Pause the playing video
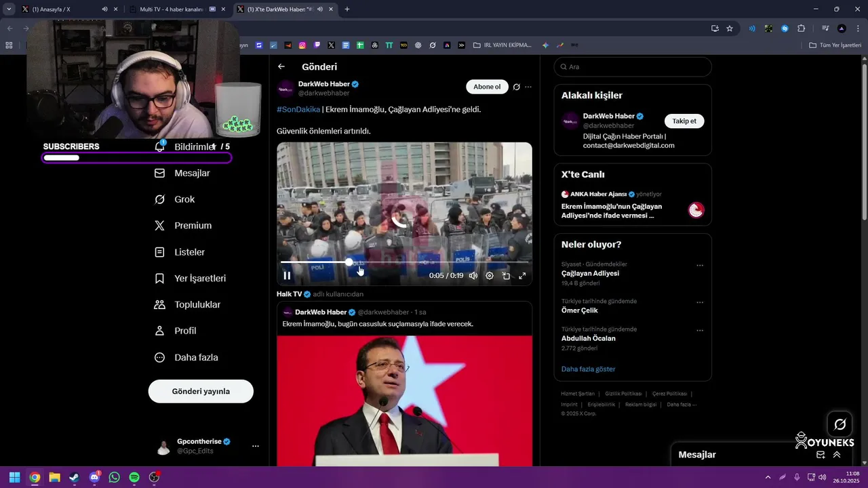Image resolution: width=868 pixels, height=488 pixels. point(287,276)
